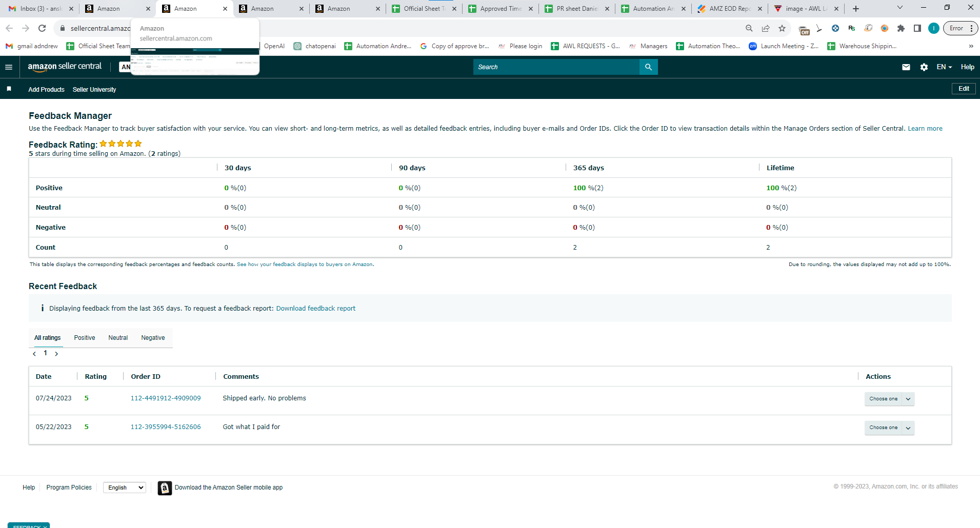980x528 pixels.
Task: Open the Chrome profile avatar
Action: point(934,28)
